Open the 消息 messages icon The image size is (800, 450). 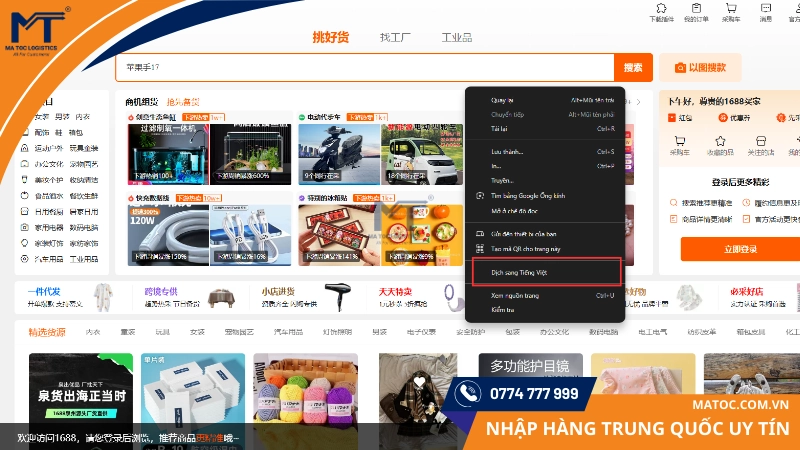(765, 8)
